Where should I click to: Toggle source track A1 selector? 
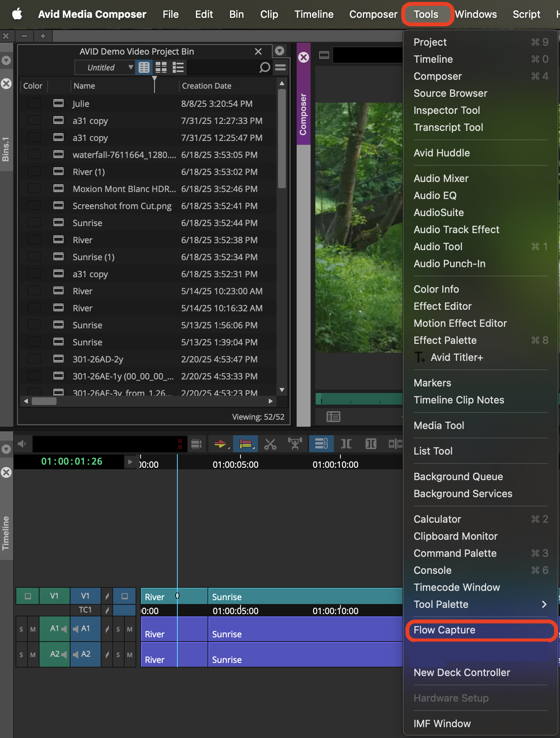pos(54,629)
